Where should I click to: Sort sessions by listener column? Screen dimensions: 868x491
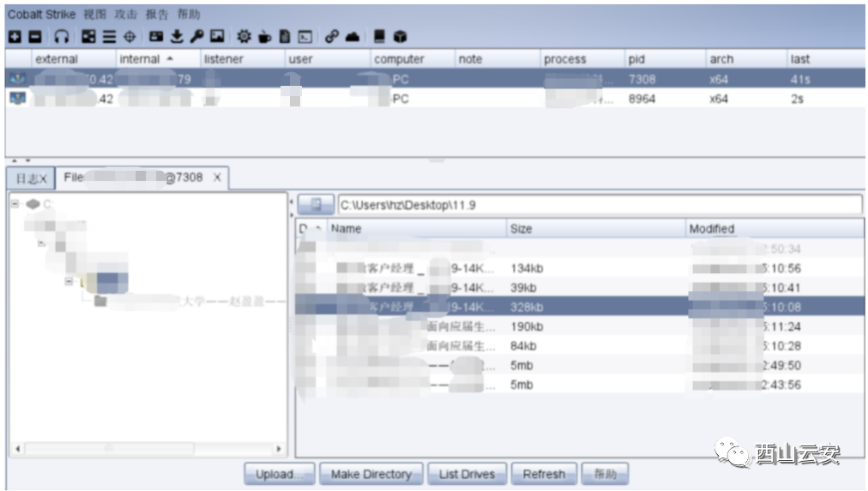point(243,58)
